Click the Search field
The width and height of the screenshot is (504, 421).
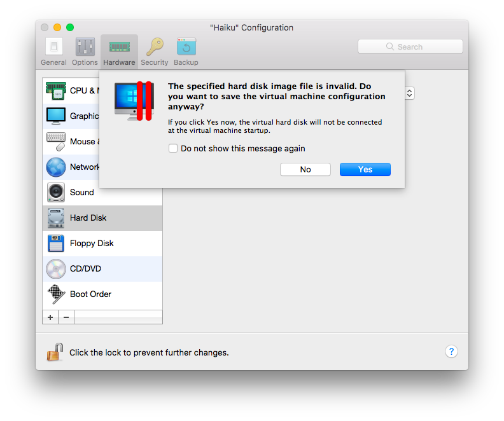[410, 46]
